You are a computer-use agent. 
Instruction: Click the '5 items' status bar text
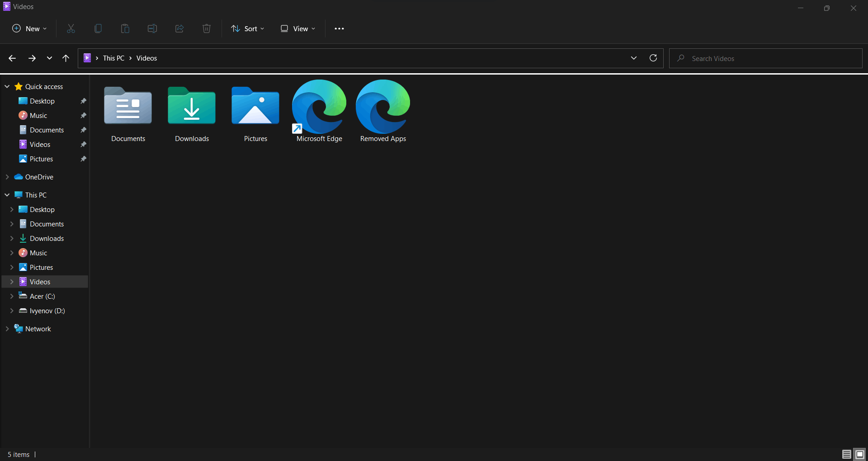19,454
